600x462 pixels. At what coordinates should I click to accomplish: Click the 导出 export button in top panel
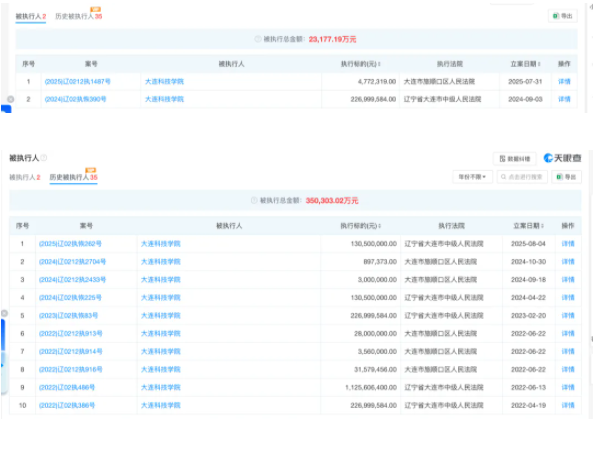pyautogui.click(x=563, y=17)
